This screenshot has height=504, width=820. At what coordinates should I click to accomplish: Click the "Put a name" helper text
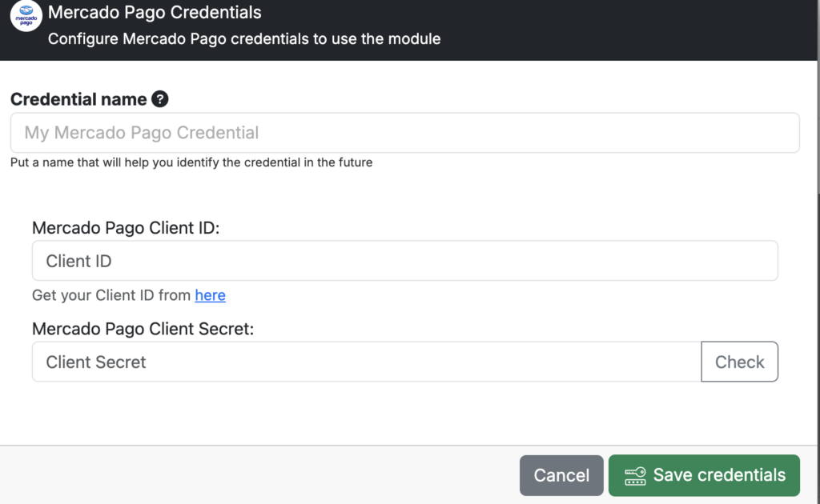click(191, 162)
